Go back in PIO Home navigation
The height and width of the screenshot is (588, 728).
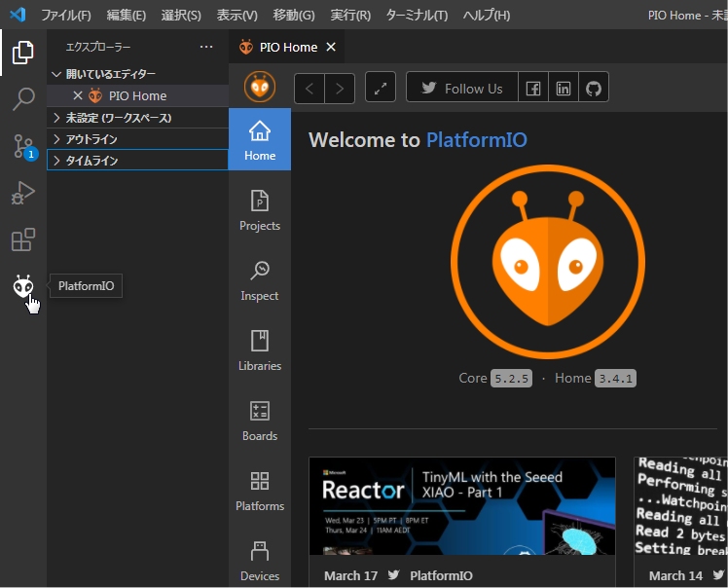[x=309, y=88]
